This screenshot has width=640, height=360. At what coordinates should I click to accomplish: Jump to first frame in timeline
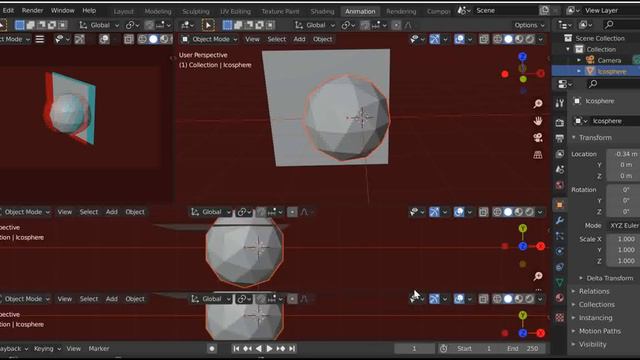click(236, 349)
